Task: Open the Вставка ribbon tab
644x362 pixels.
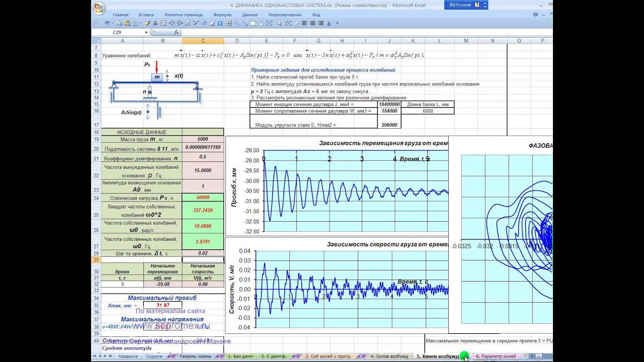Action: click(x=146, y=15)
